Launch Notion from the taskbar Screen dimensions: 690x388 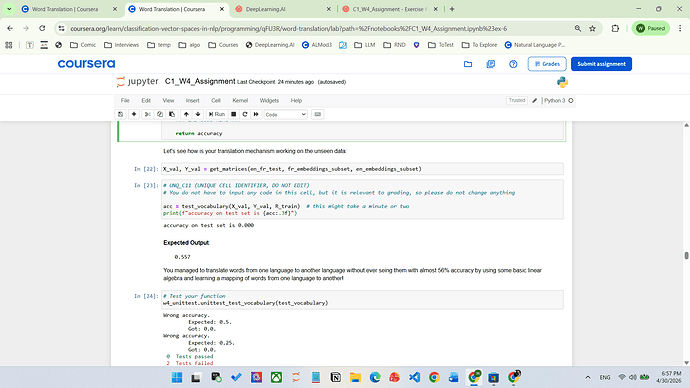[x=335, y=377]
